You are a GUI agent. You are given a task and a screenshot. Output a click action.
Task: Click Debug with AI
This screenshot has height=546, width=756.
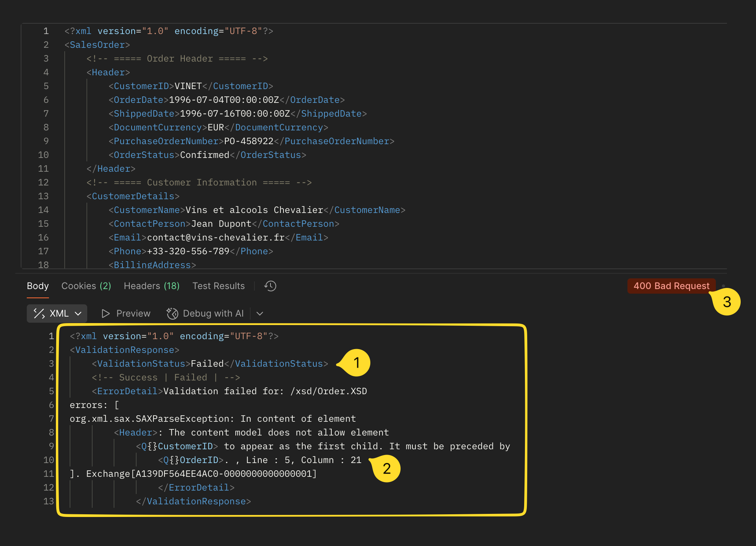click(213, 313)
